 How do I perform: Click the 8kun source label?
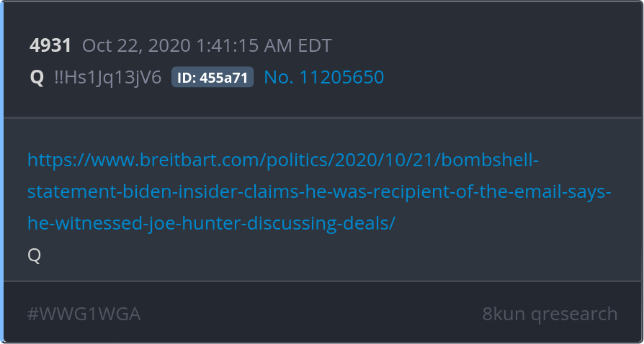point(504,314)
